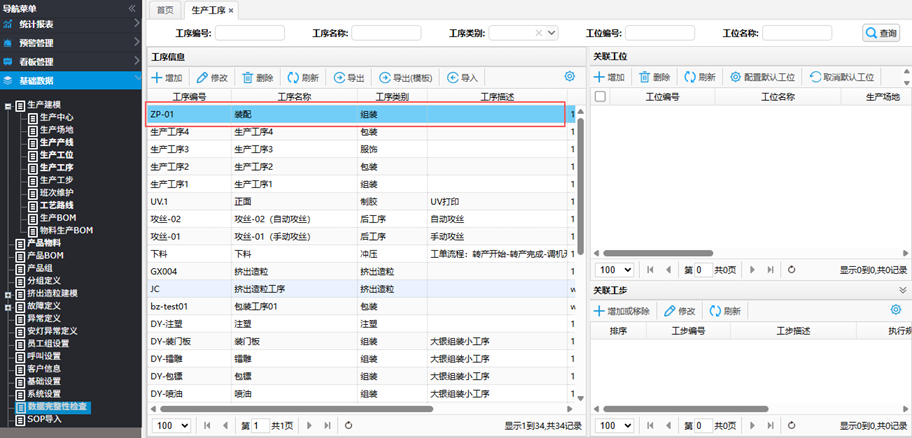
Task: Go to next page in 工序信息 pager
Action: click(309, 425)
